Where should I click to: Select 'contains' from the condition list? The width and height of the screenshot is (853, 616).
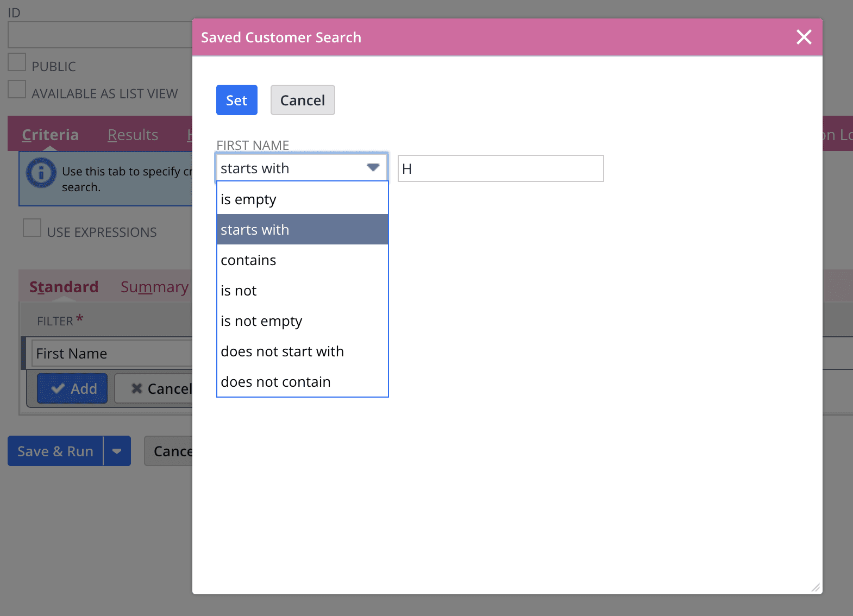[x=248, y=260]
